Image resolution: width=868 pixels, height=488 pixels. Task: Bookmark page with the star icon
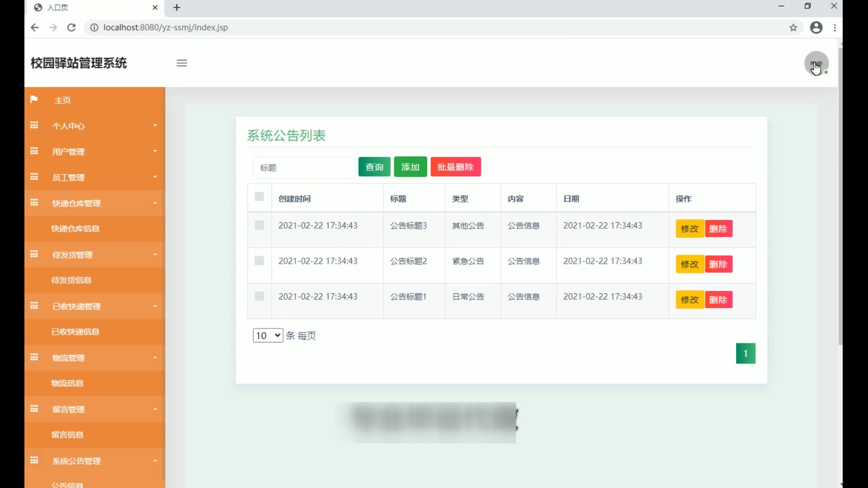click(x=793, y=28)
